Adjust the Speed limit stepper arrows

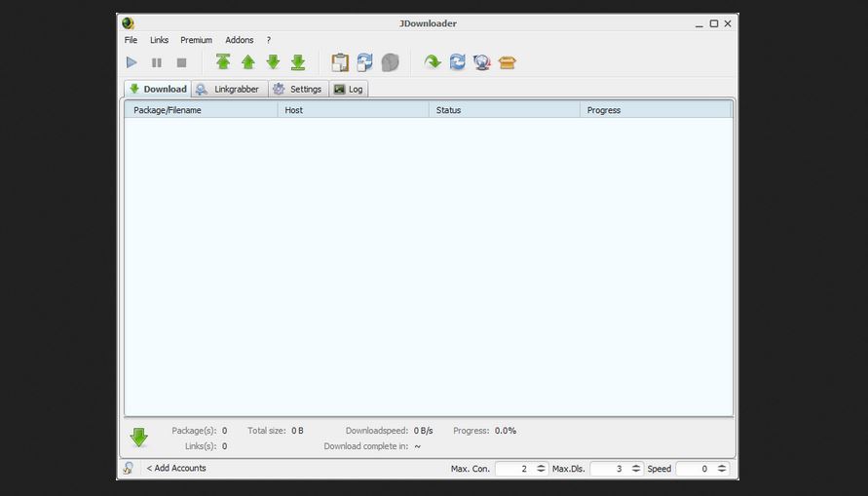click(722, 469)
